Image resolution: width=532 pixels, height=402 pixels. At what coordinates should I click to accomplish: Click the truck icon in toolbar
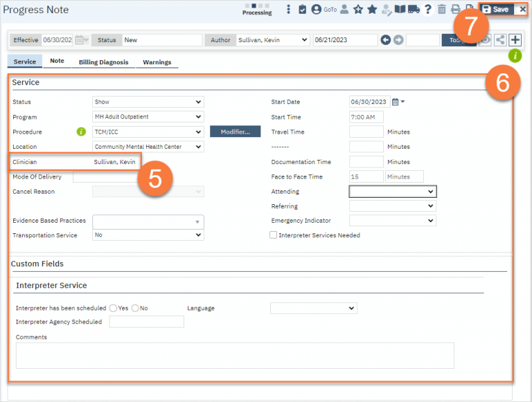click(x=414, y=9)
